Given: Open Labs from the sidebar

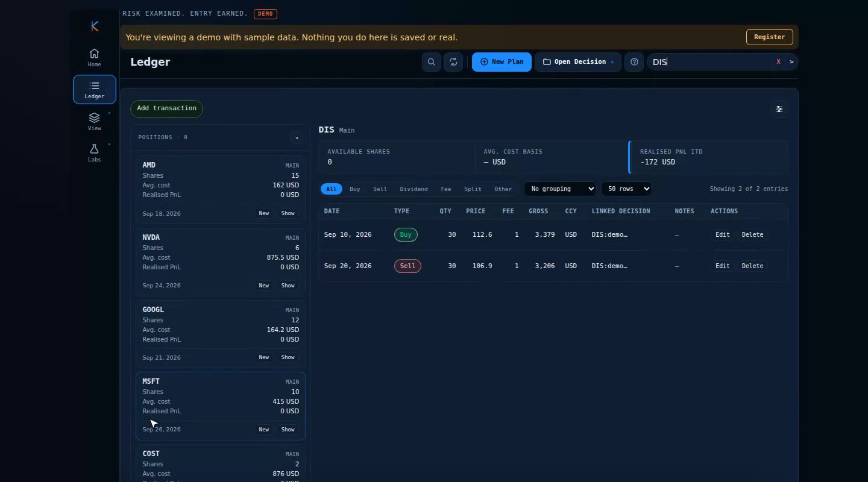Looking at the screenshot, I should point(95,154).
